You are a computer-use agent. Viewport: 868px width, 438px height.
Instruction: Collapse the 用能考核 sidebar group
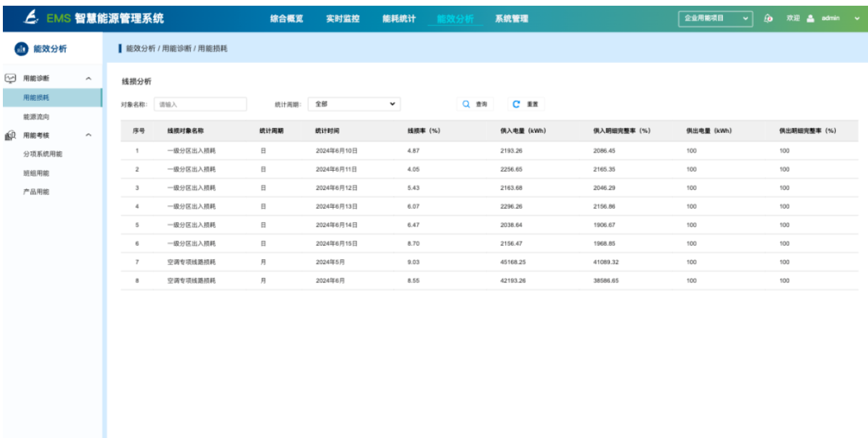coord(88,134)
